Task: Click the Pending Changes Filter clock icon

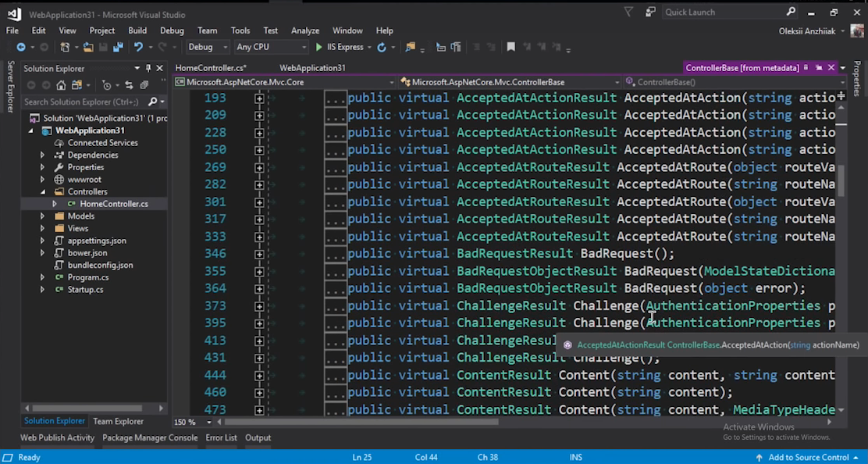Action: (x=107, y=85)
